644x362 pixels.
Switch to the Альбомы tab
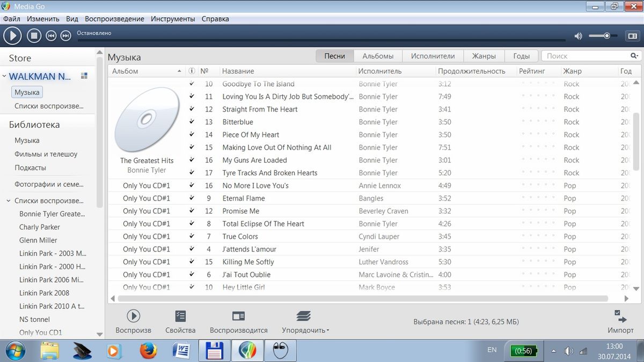[x=378, y=56]
